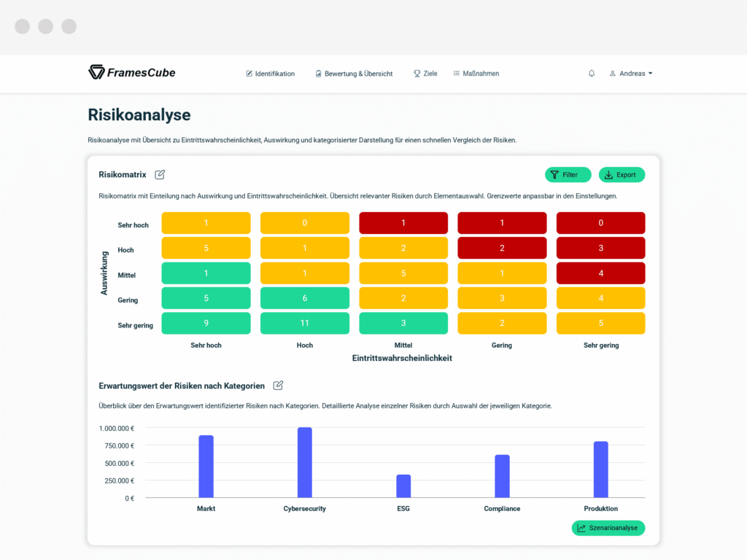The height and width of the screenshot is (560, 747).
Task: Select red cell Hoch impact, Gering probability
Action: tap(502, 248)
